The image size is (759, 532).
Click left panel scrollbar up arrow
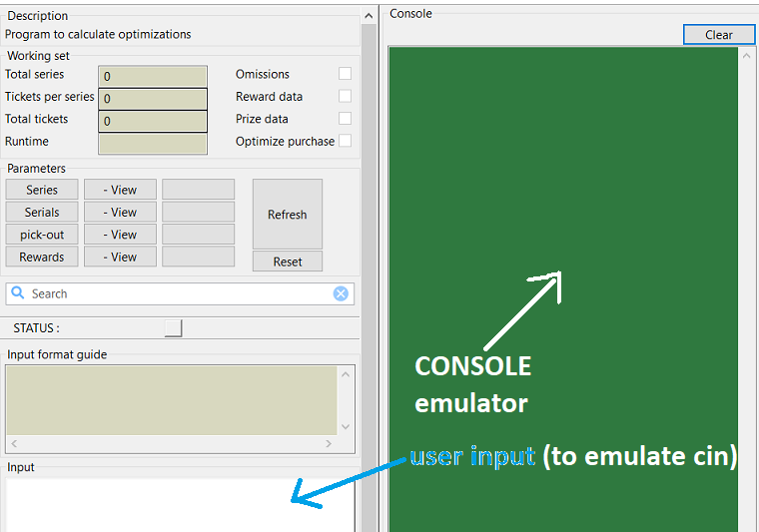[369, 16]
